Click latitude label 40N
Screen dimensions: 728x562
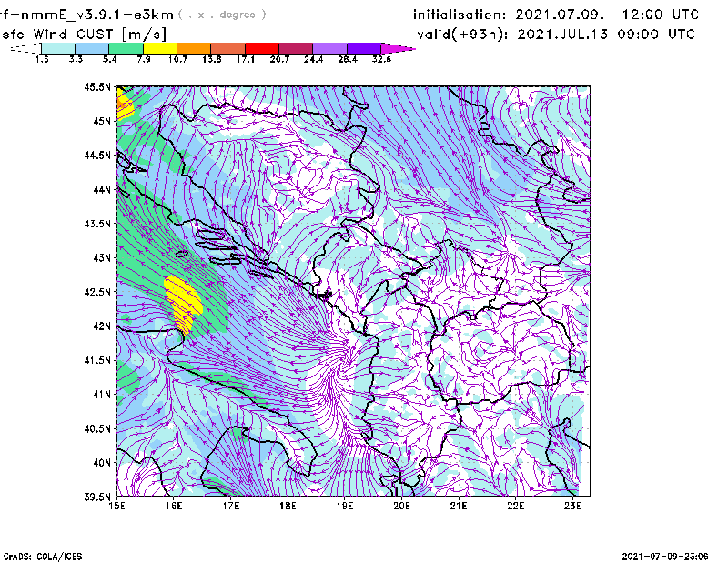point(102,463)
